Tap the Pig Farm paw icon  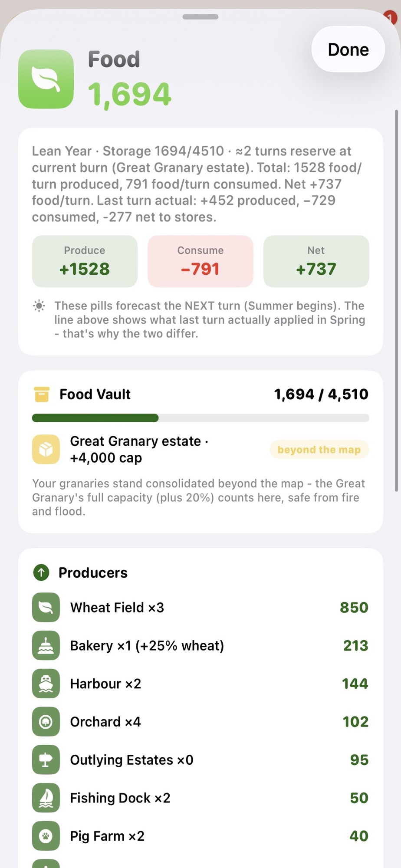(46, 836)
